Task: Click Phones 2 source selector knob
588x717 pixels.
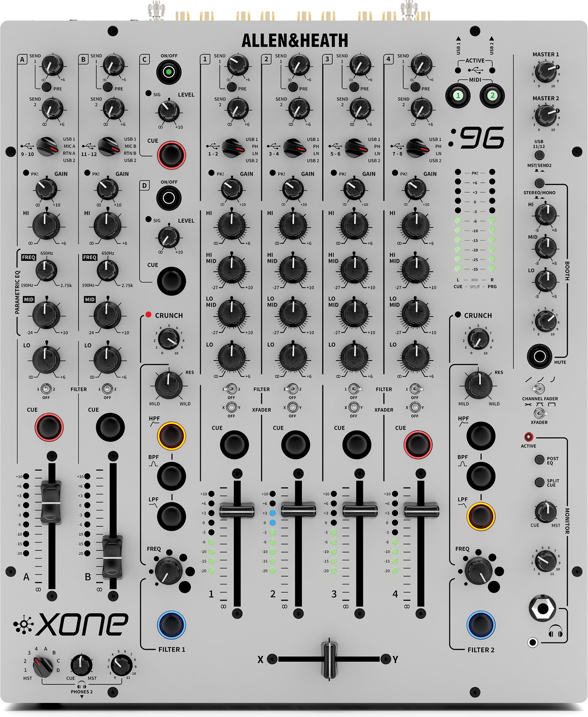Action: coord(43,667)
